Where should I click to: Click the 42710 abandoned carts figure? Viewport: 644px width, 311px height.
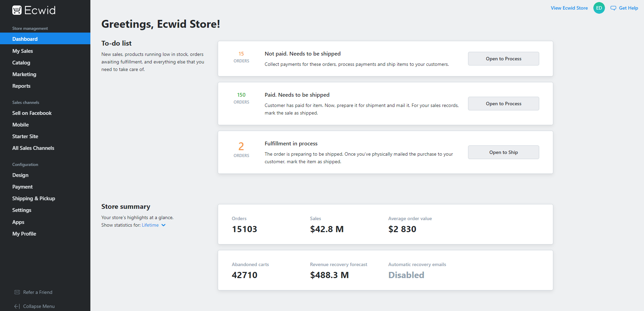click(244, 275)
